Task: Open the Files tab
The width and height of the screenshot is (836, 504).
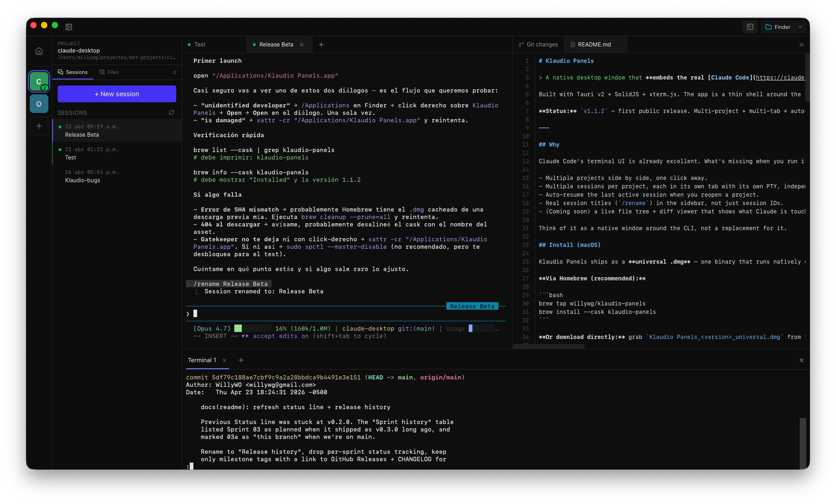Action: point(109,72)
